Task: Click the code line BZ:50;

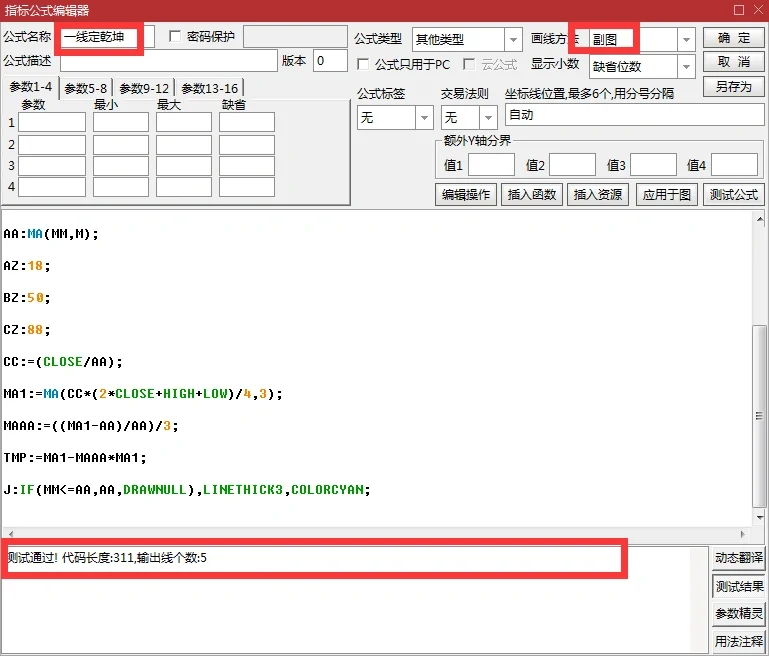Action: [x=27, y=298]
